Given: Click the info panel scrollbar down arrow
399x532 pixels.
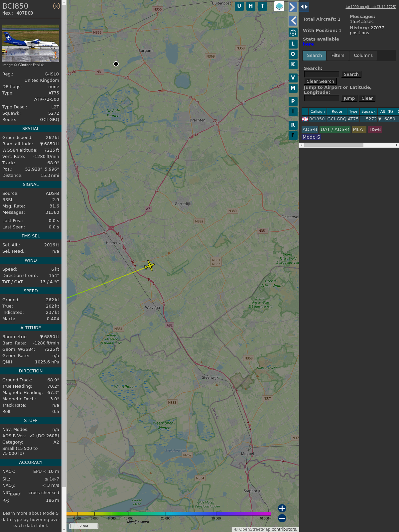Looking at the screenshot, I should click(64, 529).
